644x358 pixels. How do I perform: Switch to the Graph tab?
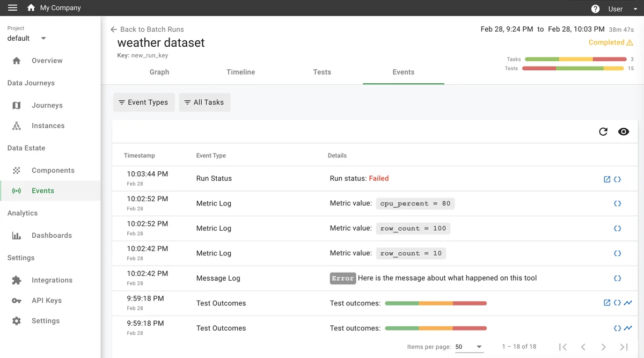(x=159, y=72)
